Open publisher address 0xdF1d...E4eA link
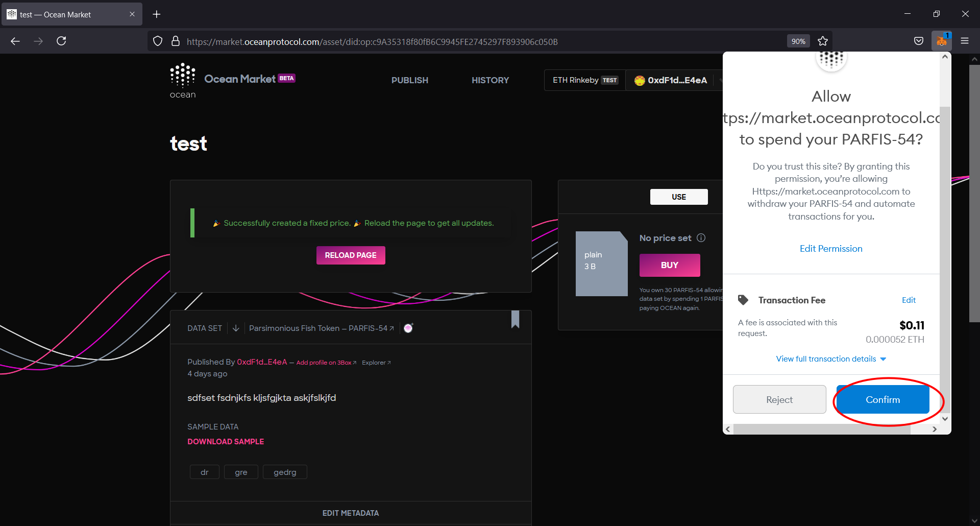Screen dimensions: 980x526 pyautogui.click(x=262, y=362)
